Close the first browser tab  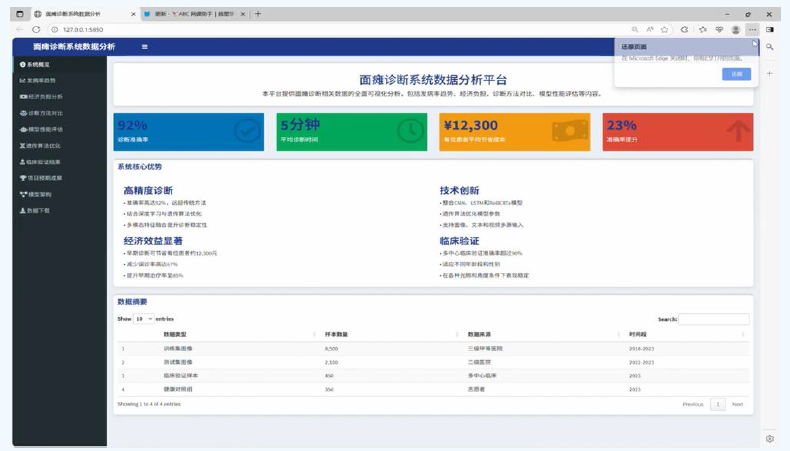[x=133, y=14]
